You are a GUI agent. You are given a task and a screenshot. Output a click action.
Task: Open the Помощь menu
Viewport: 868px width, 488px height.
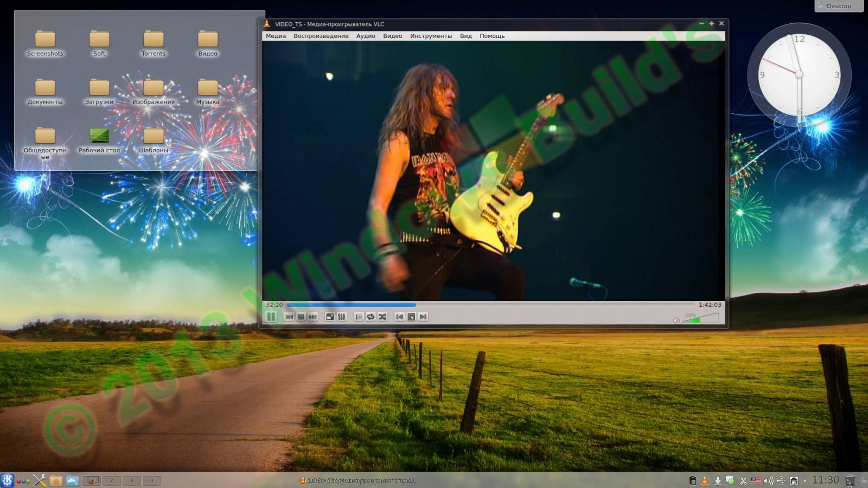pos(492,36)
